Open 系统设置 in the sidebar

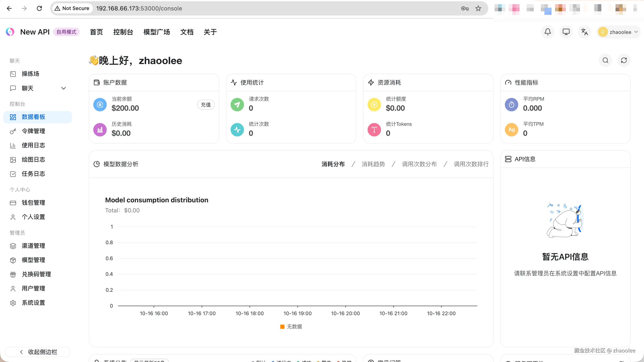33,303
